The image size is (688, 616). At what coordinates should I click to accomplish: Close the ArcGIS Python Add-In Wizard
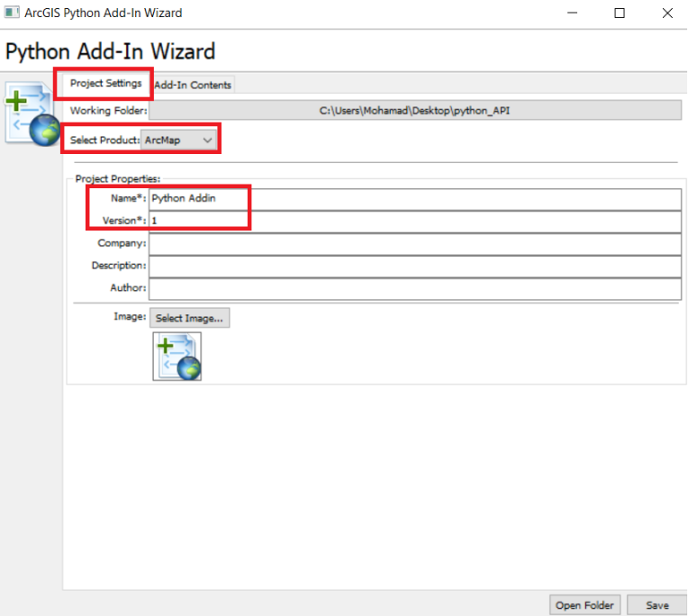(x=666, y=14)
